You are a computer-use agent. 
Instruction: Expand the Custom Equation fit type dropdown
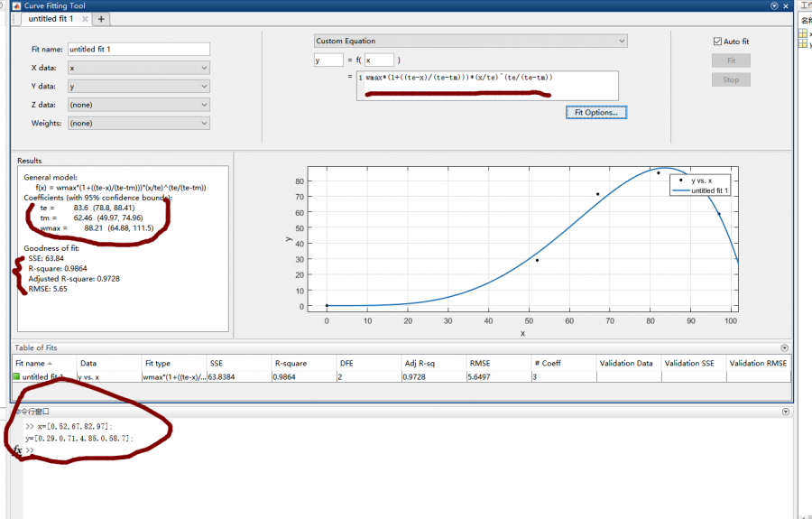pos(469,41)
